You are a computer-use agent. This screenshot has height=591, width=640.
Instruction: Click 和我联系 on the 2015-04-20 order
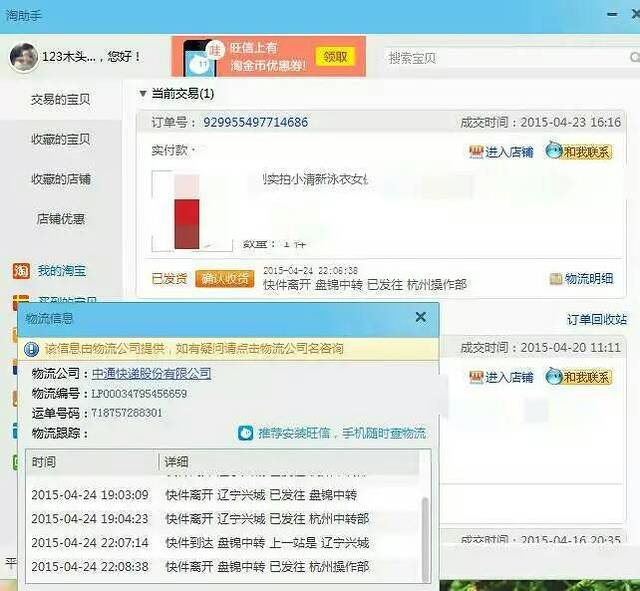point(579,377)
